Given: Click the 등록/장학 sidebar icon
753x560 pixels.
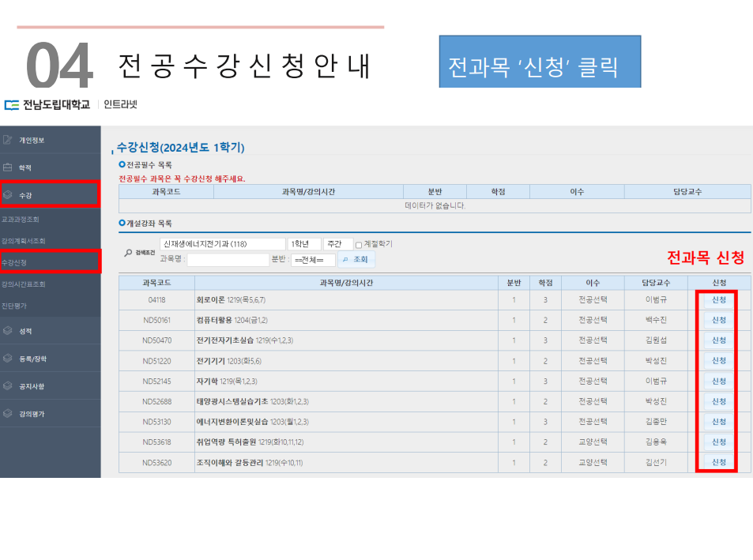Looking at the screenshot, I should point(8,359).
